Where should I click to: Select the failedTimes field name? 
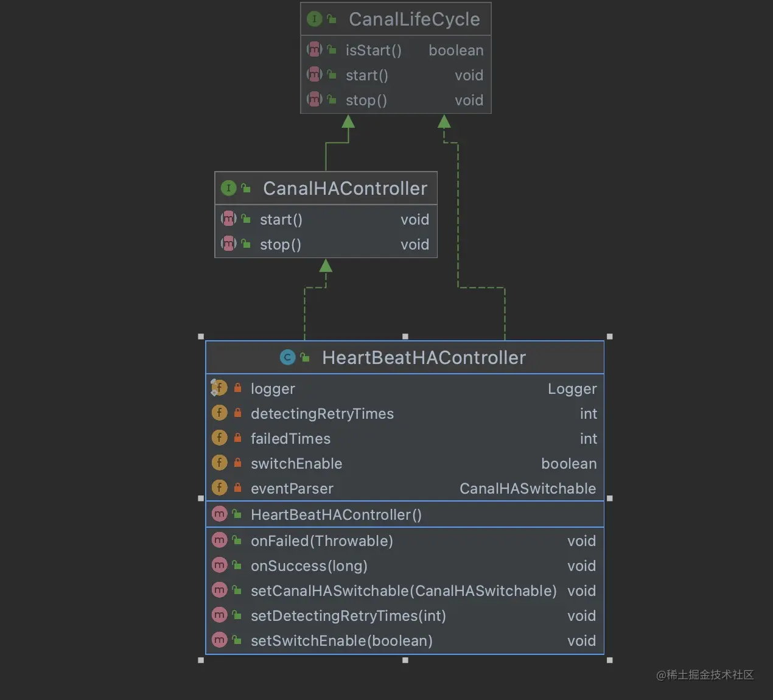coord(291,439)
